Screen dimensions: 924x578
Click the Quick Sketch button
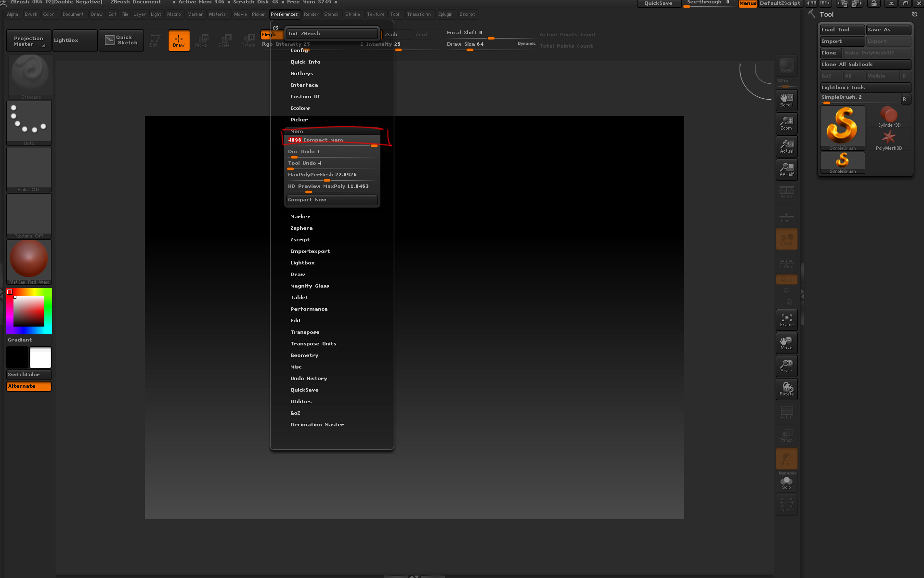pos(121,40)
